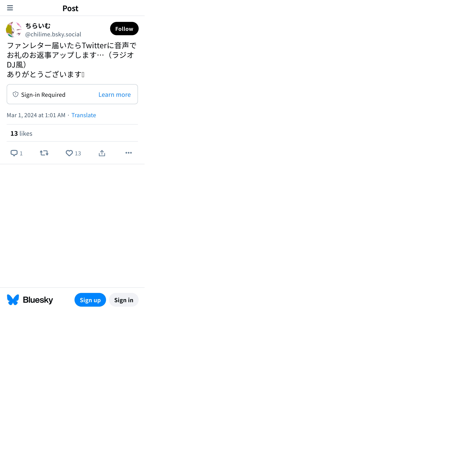Click the shield icon beside Sign-in Required
Image resolution: width=476 pixels, height=452 pixels.
pos(16,94)
